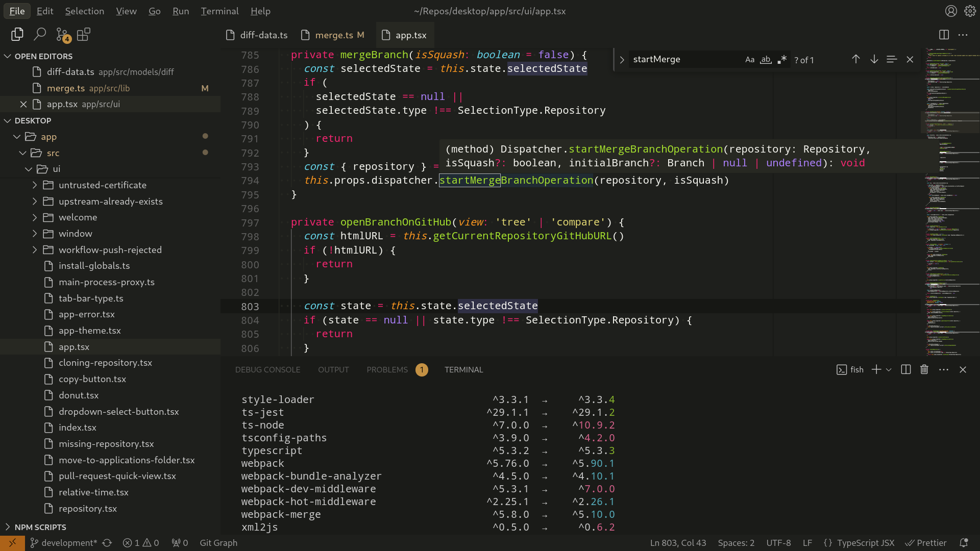This screenshot has height=551, width=980.
Task: Open Source Control view with badge
Action: coord(62,35)
